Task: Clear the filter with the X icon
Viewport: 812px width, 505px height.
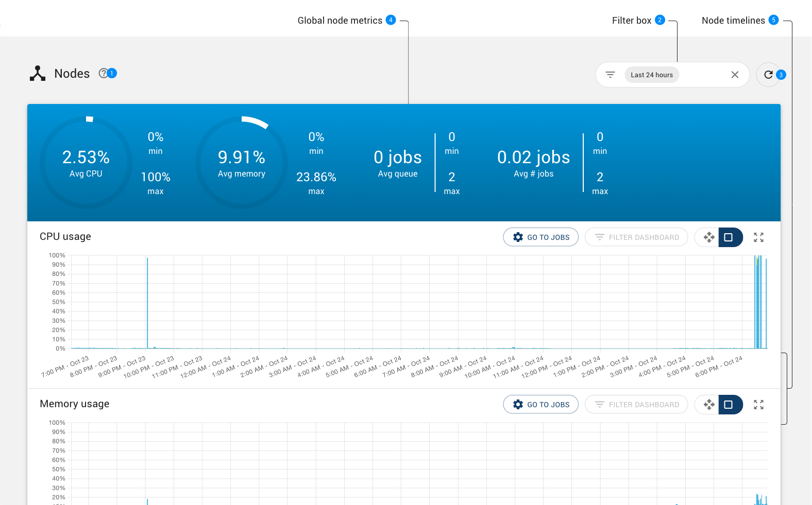Action: point(735,75)
